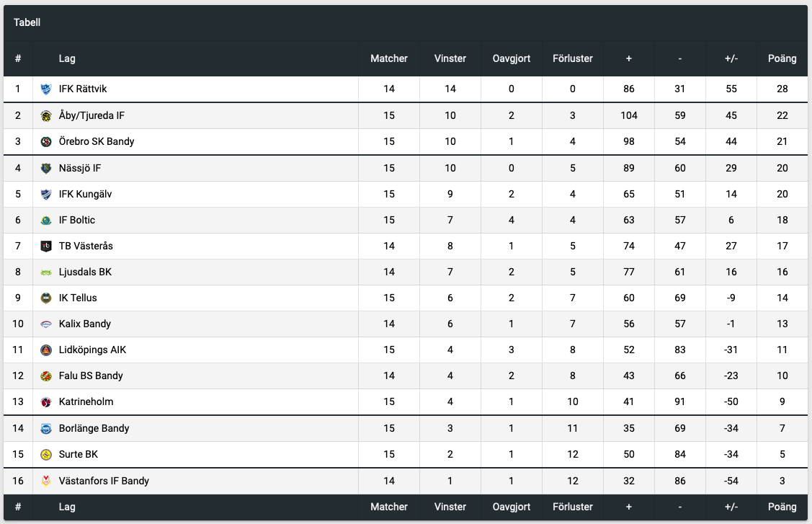Viewport: 812px width, 524px height.
Task: Click the Ljusdals BK green logo
Action: pyautogui.click(x=46, y=272)
